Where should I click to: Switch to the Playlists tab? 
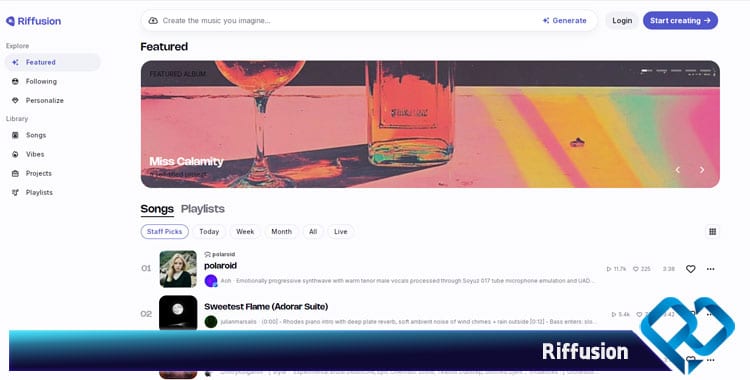pos(202,209)
